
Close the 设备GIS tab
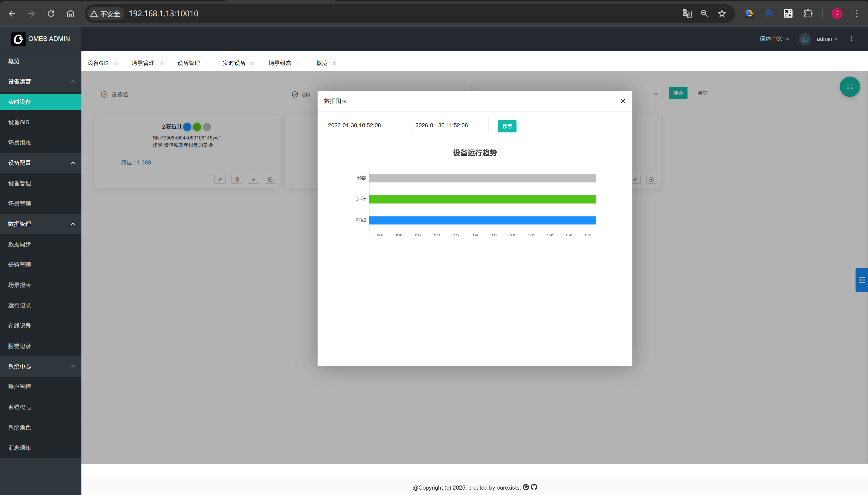click(116, 64)
